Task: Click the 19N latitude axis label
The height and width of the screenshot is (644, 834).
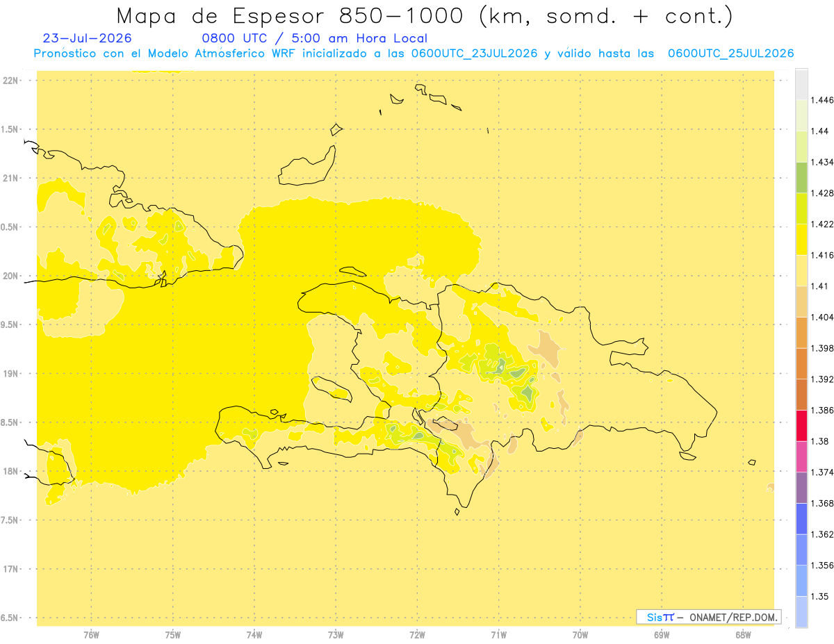Action: tap(10, 374)
